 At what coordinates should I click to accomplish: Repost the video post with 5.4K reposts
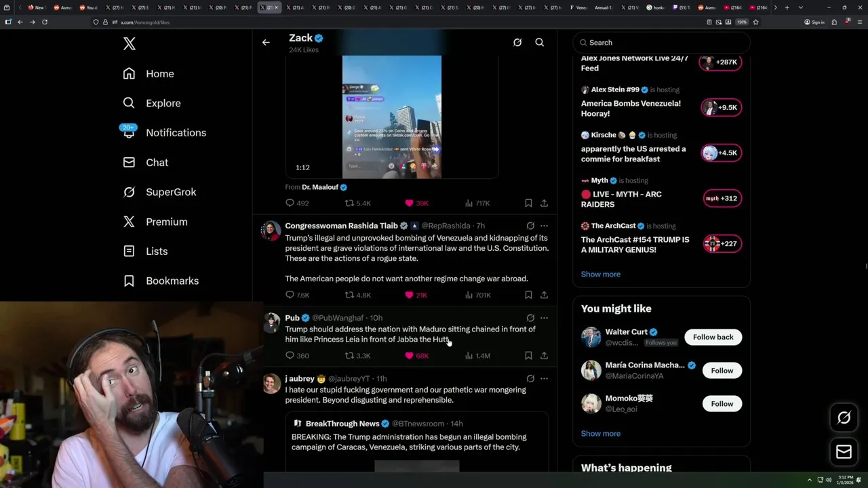click(x=358, y=203)
